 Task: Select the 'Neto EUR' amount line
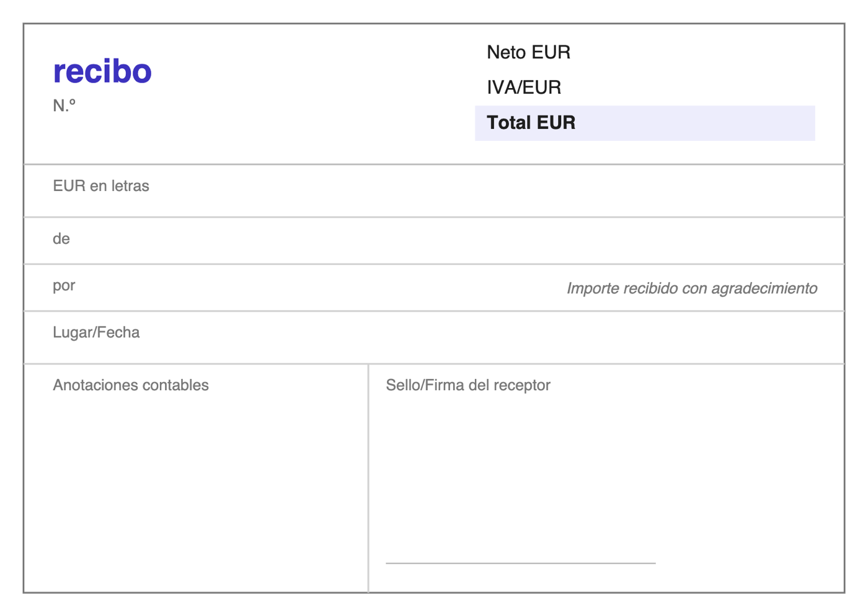click(x=645, y=53)
